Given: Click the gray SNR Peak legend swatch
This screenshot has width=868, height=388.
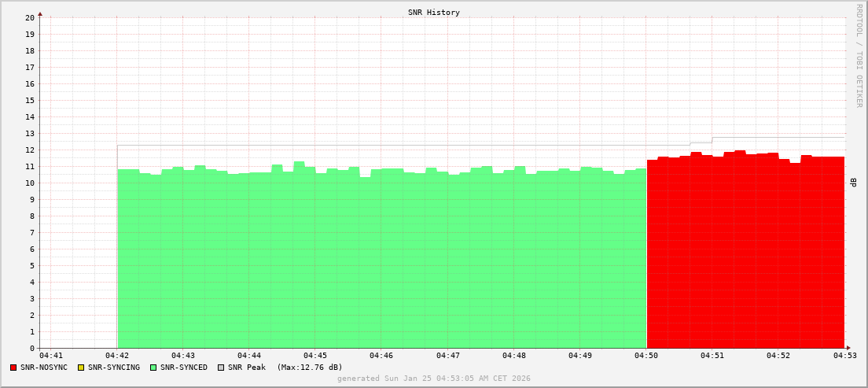Looking at the screenshot, I should [221, 368].
